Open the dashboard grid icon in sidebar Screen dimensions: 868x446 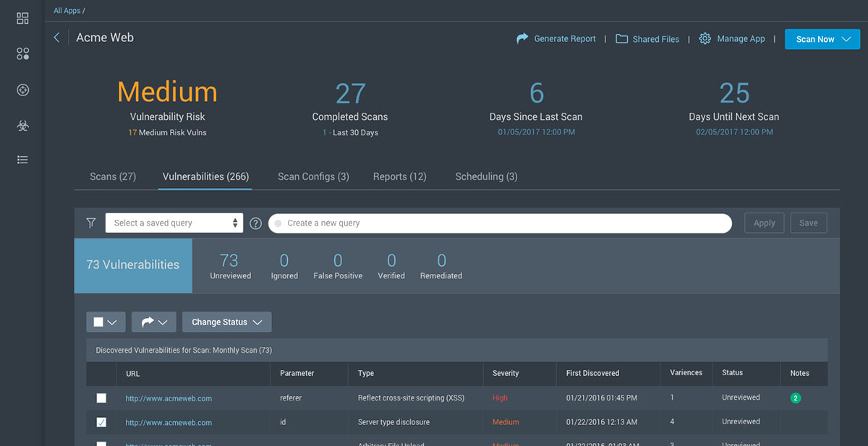[22, 18]
